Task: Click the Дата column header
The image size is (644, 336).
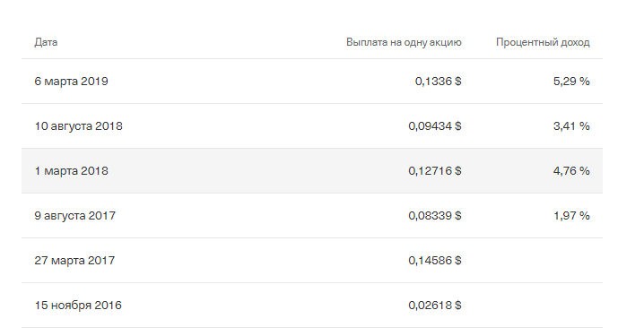Action: click(46, 42)
